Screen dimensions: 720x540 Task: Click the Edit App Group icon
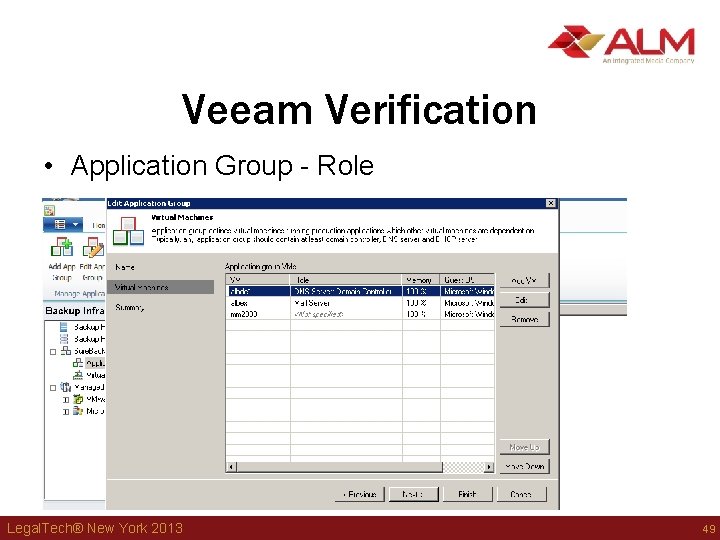tap(93, 247)
